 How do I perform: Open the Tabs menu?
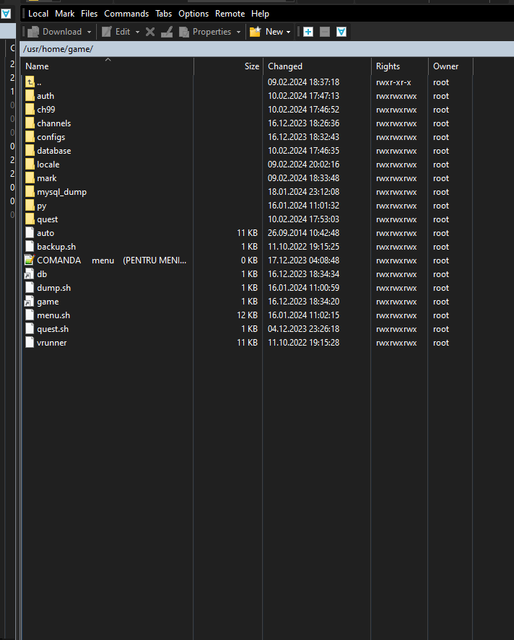[164, 14]
